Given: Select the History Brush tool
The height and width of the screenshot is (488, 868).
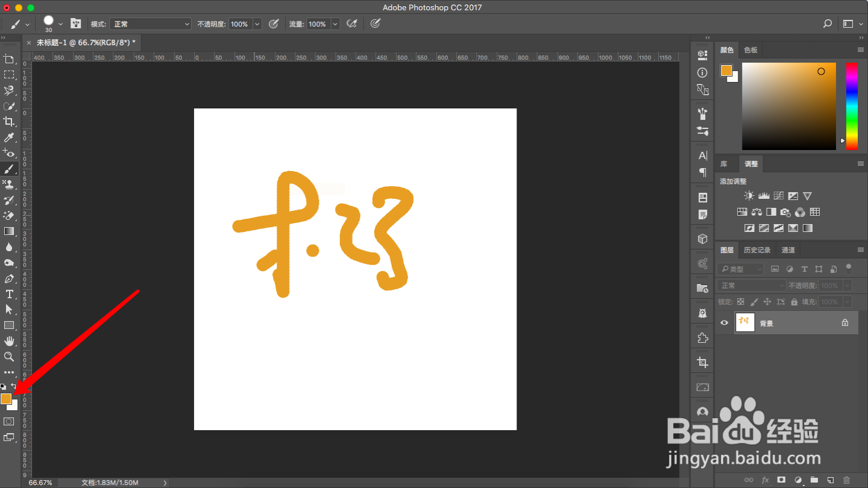Looking at the screenshot, I should [9, 200].
